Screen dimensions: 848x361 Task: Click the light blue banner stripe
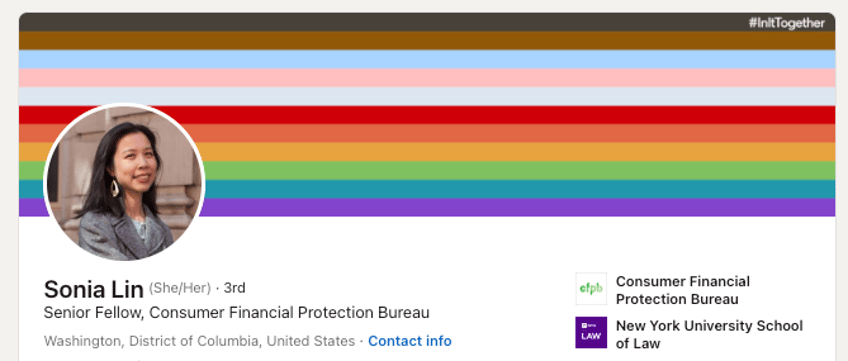[x=427, y=59]
